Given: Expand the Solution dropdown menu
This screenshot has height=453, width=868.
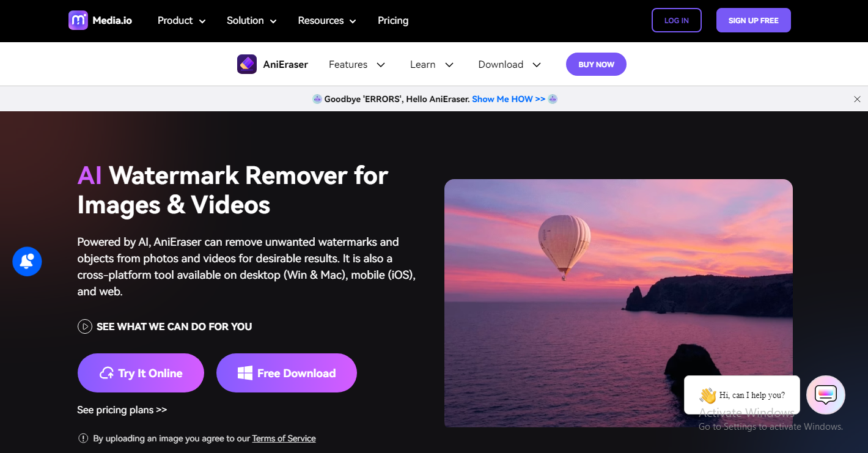Looking at the screenshot, I should click(252, 21).
